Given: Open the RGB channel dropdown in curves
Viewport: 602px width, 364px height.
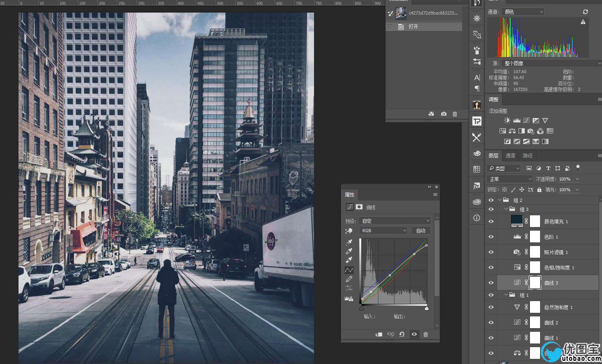Looking at the screenshot, I should 383,231.
